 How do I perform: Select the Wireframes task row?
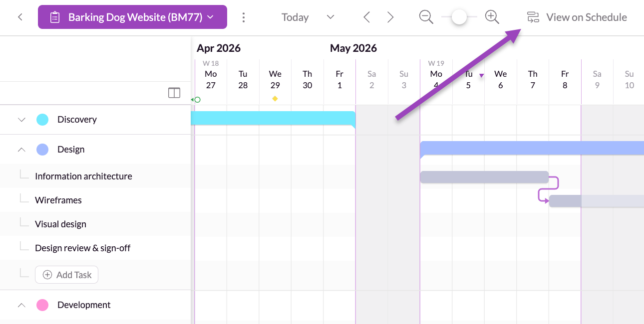point(58,200)
